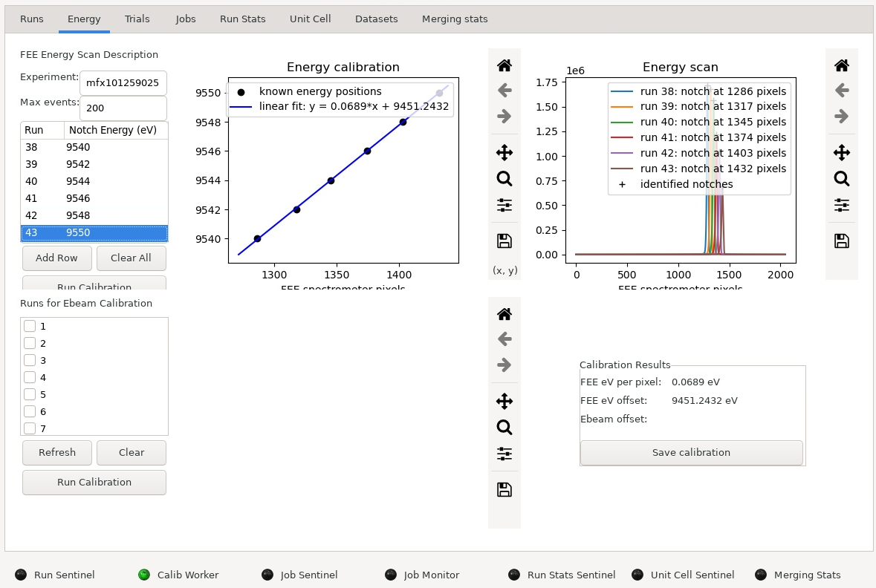Click the 9548 notch energy cell

(116, 215)
